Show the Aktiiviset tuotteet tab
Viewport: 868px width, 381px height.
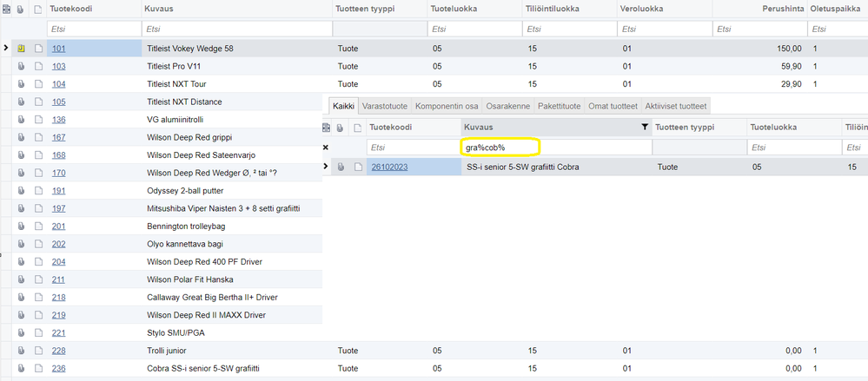pos(675,106)
